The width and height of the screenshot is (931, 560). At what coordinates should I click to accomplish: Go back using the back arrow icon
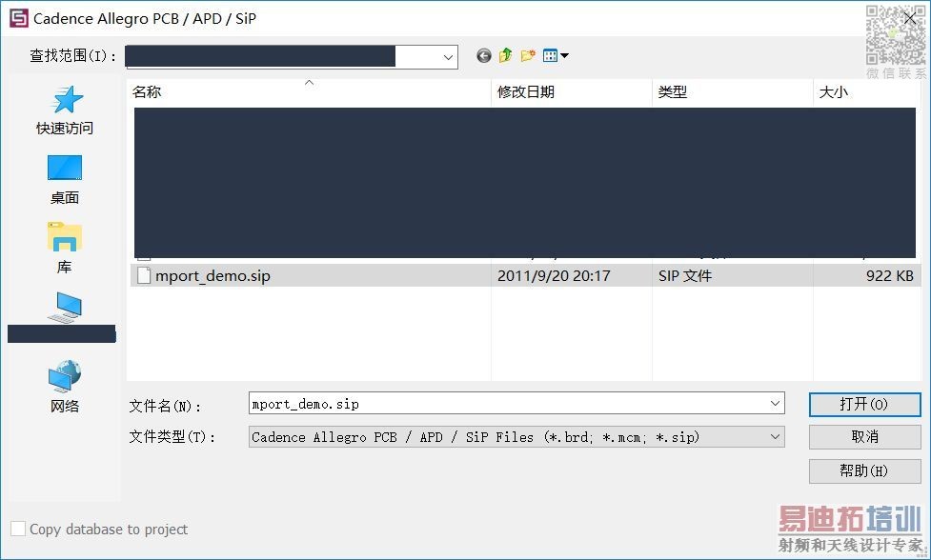click(x=484, y=56)
